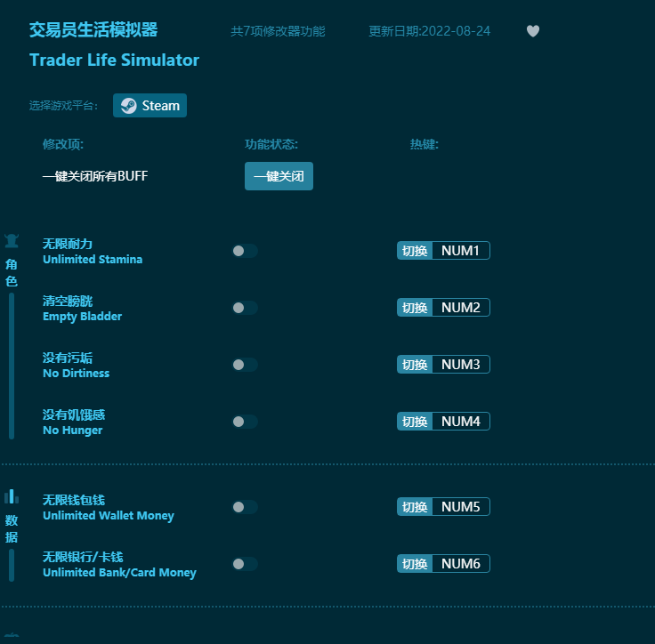Click 切换 button for NUM3 hotkey

point(415,364)
